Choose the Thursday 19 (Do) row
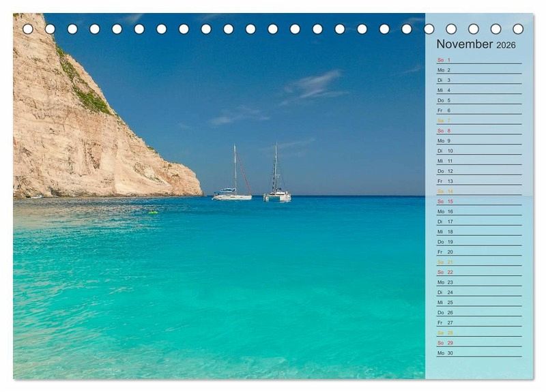Image resolution: width=546 pixels, height=392 pixels. tap(478, 241)
